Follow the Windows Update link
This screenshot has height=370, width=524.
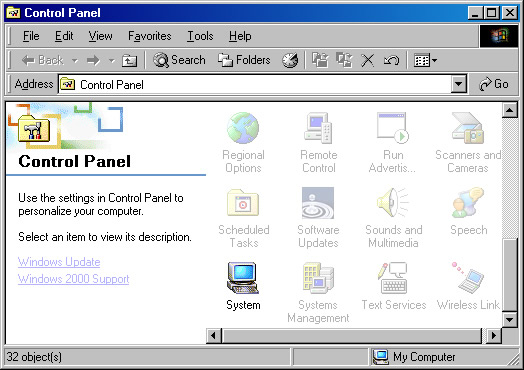click(59, 262)
